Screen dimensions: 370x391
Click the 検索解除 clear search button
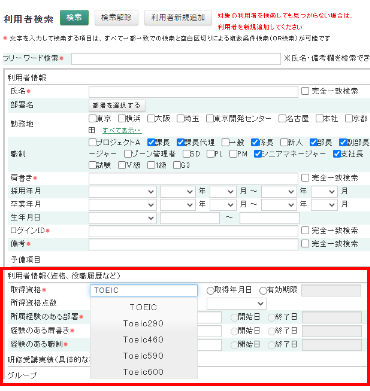pos(116,18)
